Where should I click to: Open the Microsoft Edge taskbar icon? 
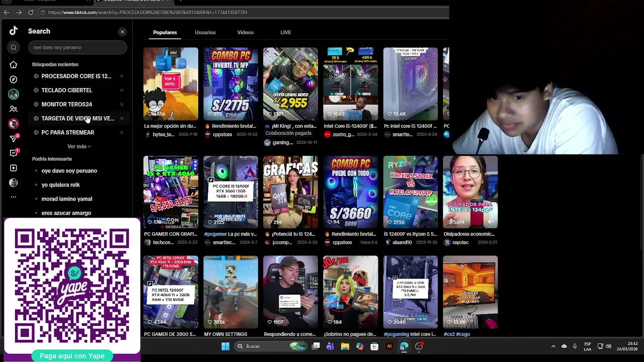[x=404, y=346]
